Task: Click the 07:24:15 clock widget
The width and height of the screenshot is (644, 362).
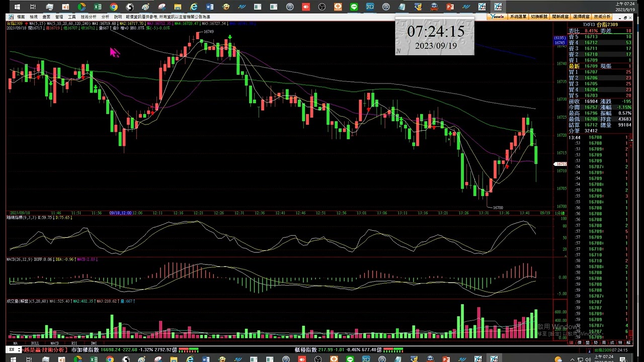Action: point(435,37)
